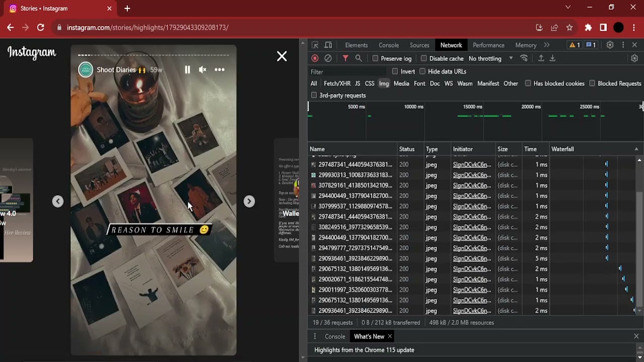Select the inspect element picker icon

pos(315,45)
